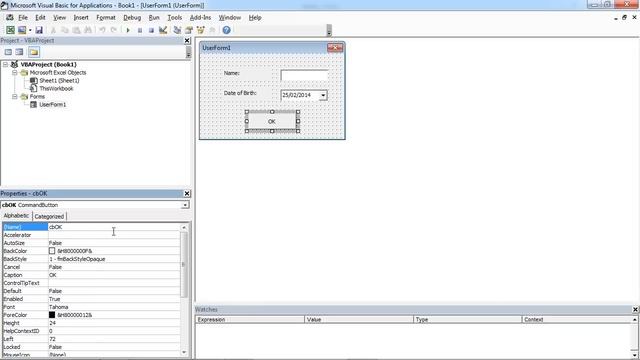
Task: Switch to the Categorized properties tab
Action: [49, 216]
